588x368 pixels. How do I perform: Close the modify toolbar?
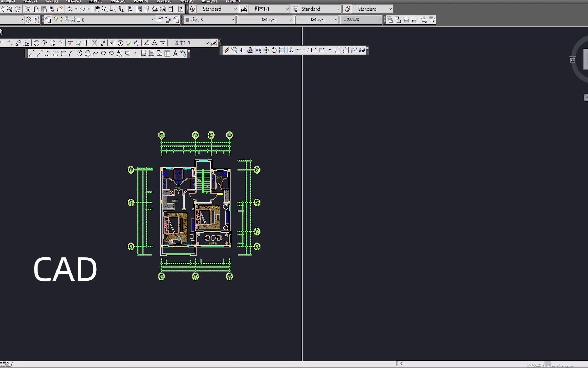coord(367,48)
